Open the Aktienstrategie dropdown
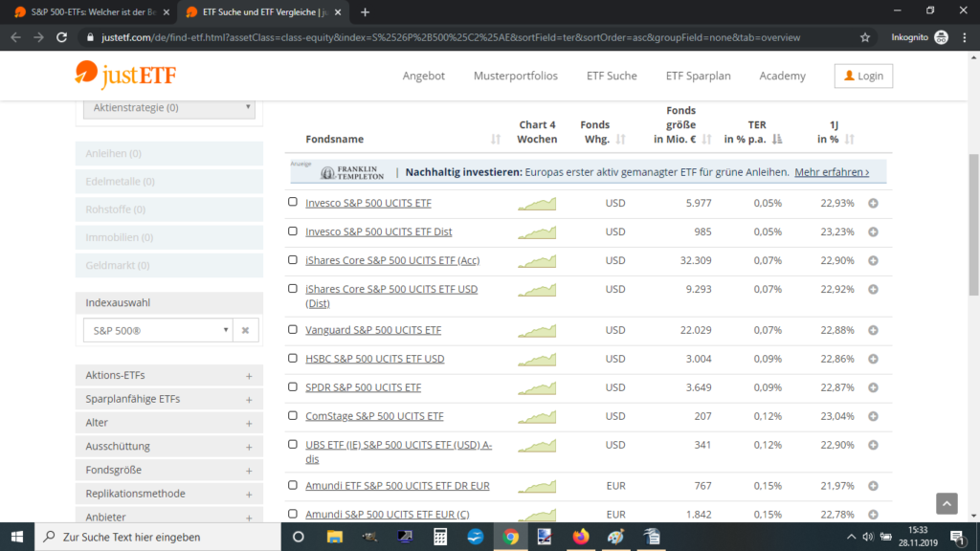 [x=169, y=107]
